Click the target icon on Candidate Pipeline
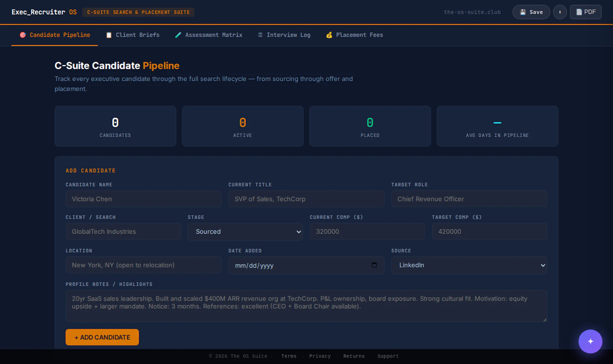The image size is (613, 364). pyautogui.click(x=23, y=35)
